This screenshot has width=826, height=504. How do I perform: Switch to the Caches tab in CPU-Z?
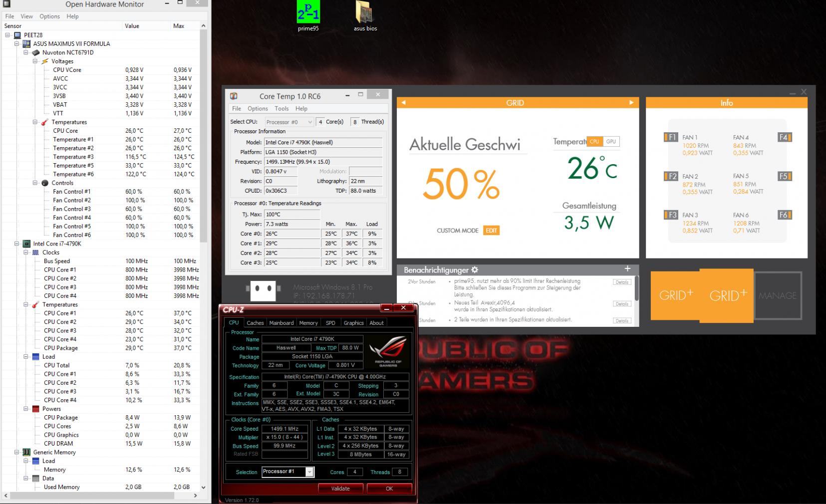[x=255, y=323]
